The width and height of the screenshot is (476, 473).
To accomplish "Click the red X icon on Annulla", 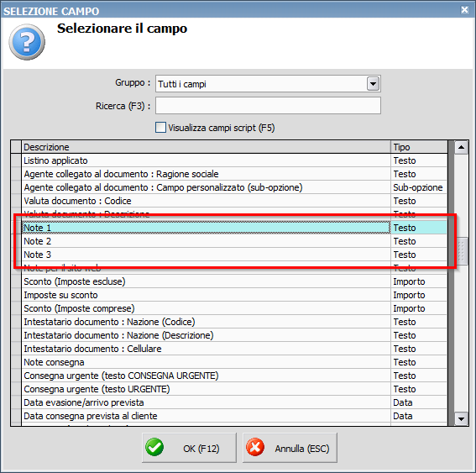I will pos(255,447).
